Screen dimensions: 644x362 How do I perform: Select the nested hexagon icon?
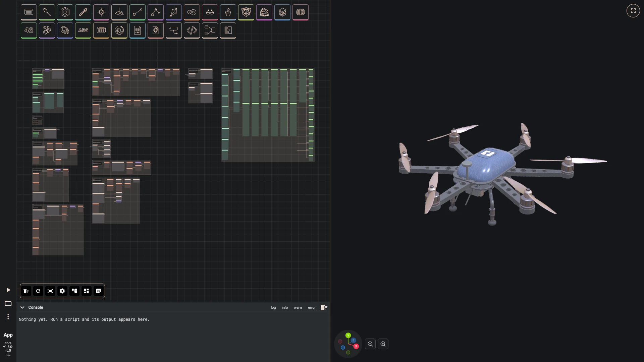click(x=65, y=12)
